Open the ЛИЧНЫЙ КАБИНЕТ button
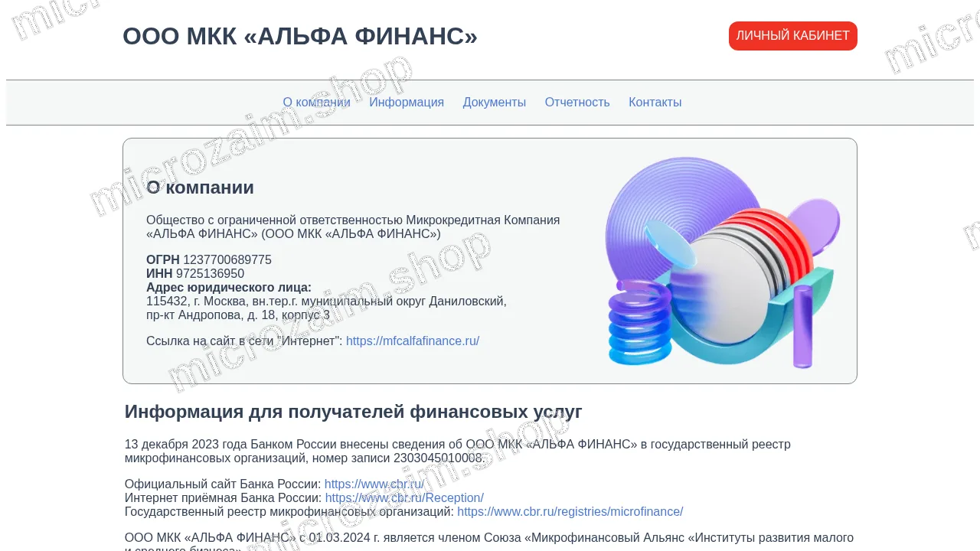The image size is (980, 551). (x=792, y=36)
